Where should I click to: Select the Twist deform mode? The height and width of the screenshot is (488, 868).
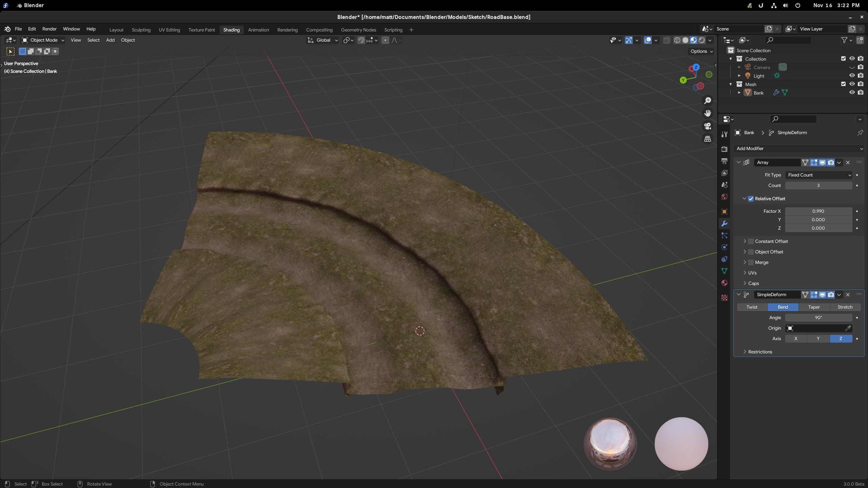(752, 307)
